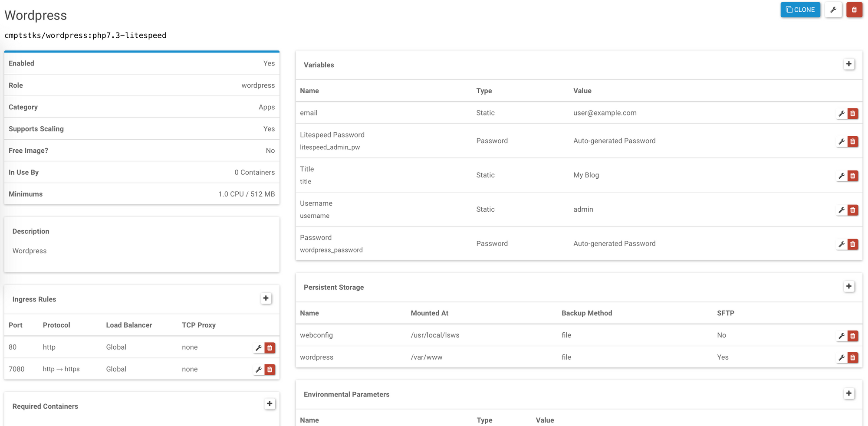Click the 'My Blog' title value
The height and width of the screenshot is (426, 868).
pos(586,175)
